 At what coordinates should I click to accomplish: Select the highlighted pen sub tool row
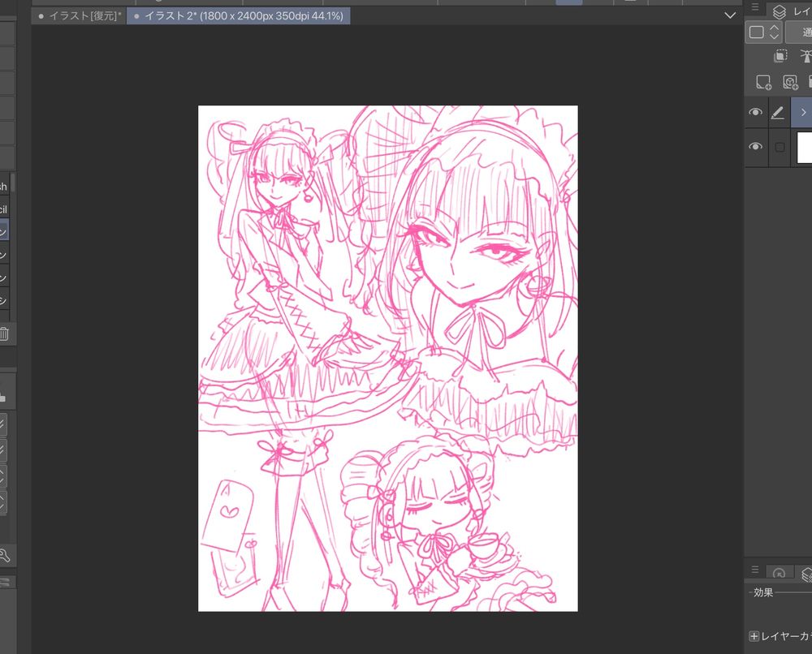[x=4, y=230]
